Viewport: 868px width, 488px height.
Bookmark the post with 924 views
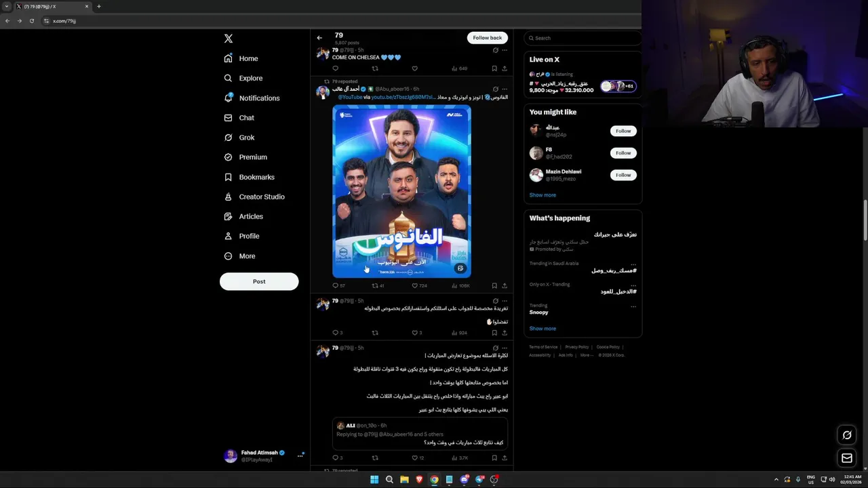pos(494,333)
